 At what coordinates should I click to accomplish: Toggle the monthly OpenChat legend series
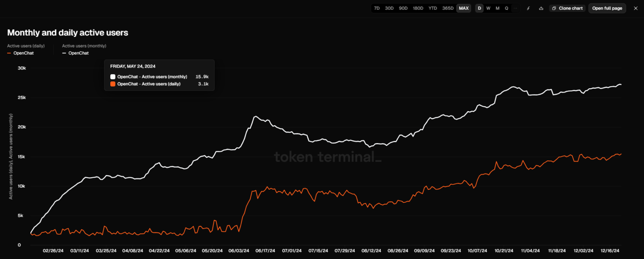coord(75,53)
